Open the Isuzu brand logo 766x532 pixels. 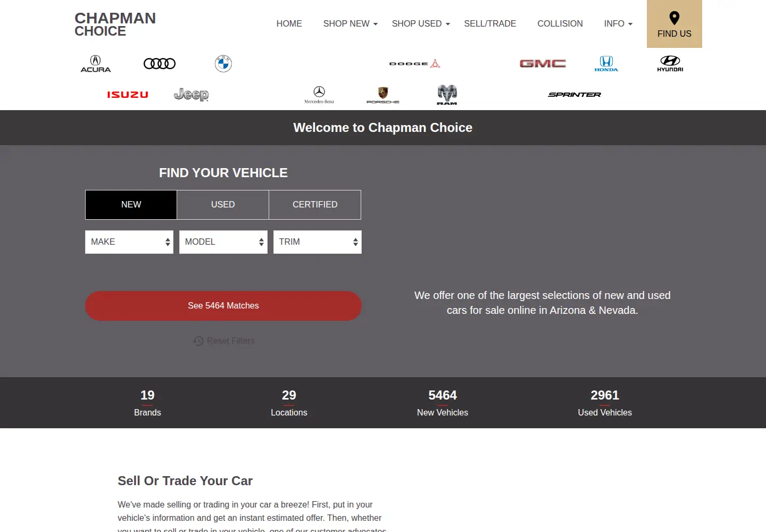pos(128,95)
